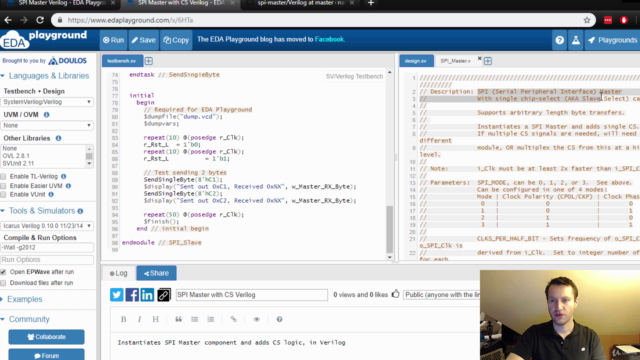640x360 pixels.
Task: Close the SPI_Master.v file tab
Action: click(x=480, y=58)
